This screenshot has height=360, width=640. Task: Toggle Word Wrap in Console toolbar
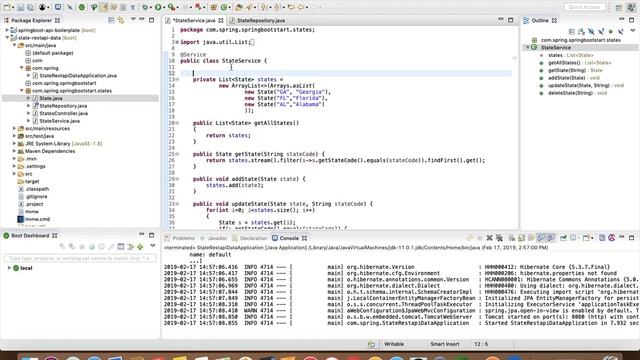click(531, 238)
